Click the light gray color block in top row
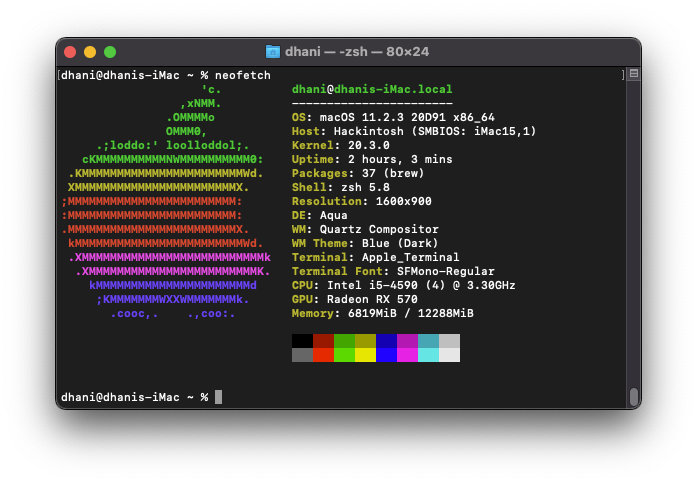 (x=449, y=341)
